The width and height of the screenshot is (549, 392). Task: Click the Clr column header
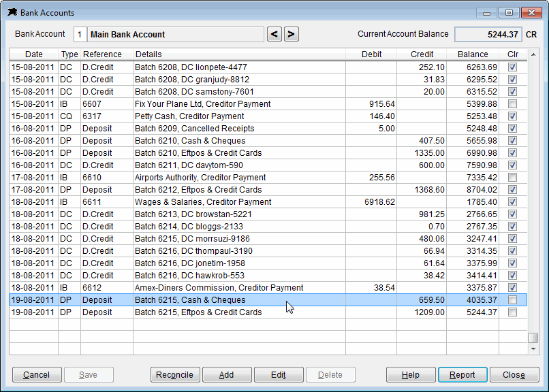[x=513, y=54]
